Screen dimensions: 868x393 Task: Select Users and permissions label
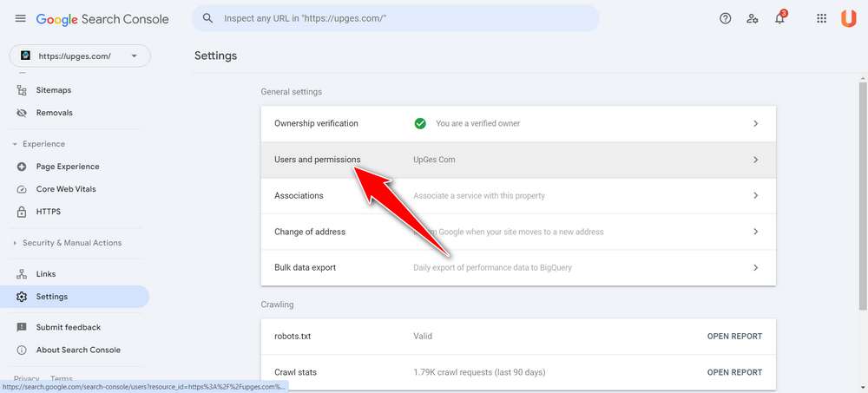coord(317,160)
